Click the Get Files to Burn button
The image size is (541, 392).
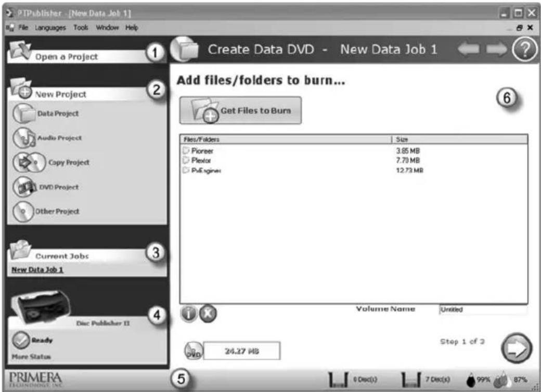pos(240,110)
